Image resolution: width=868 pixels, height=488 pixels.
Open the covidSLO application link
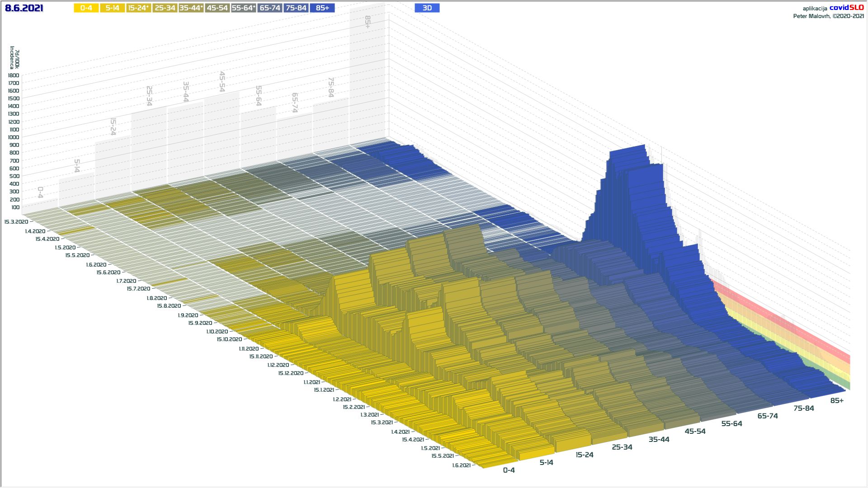[x=846, y=8]
